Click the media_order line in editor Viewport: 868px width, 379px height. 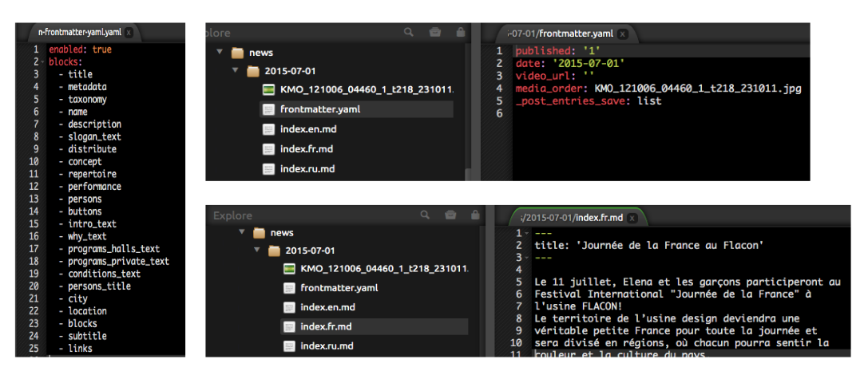(658, 89)
